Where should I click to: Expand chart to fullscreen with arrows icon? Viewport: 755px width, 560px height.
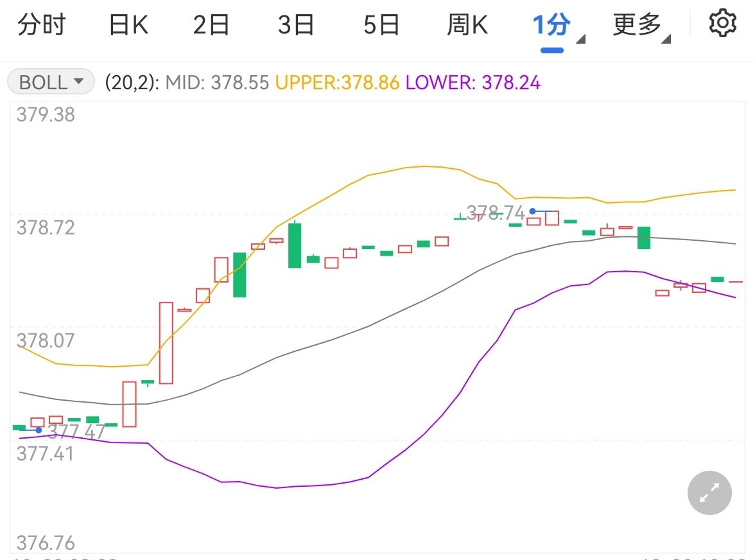(x=709, y=493)
